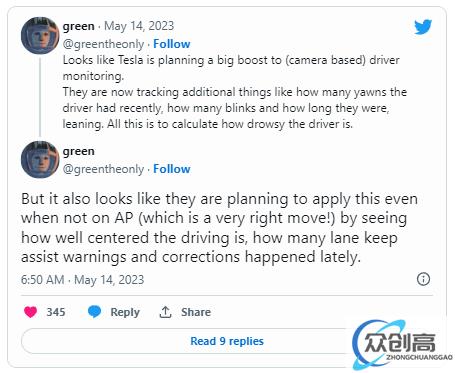Open green's avatar on second tweet
This screenshot has width=455, height=373.
pos(40,160)
